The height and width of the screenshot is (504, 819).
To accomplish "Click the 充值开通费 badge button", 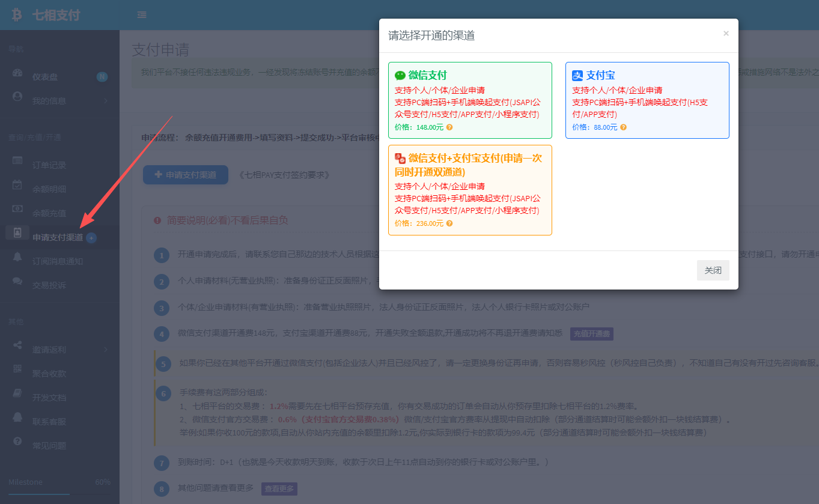I will (x=592, y=334).
